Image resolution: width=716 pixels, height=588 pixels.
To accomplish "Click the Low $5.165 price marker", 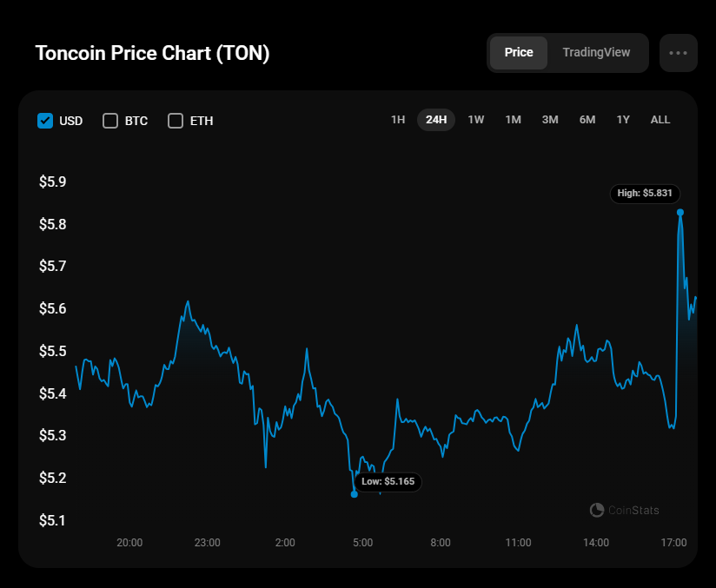I will 388,481.
